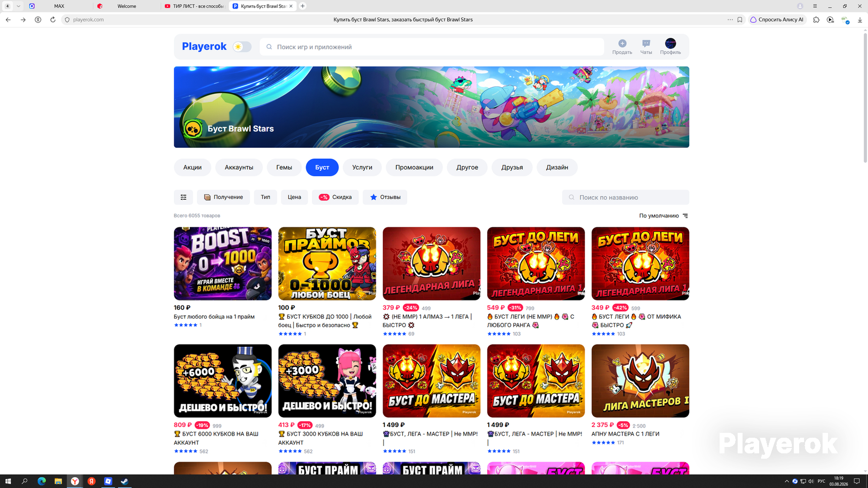Expand the Тип filter
Image resolution: width=868 pixels, height=488 pixels.
[266, 197]
